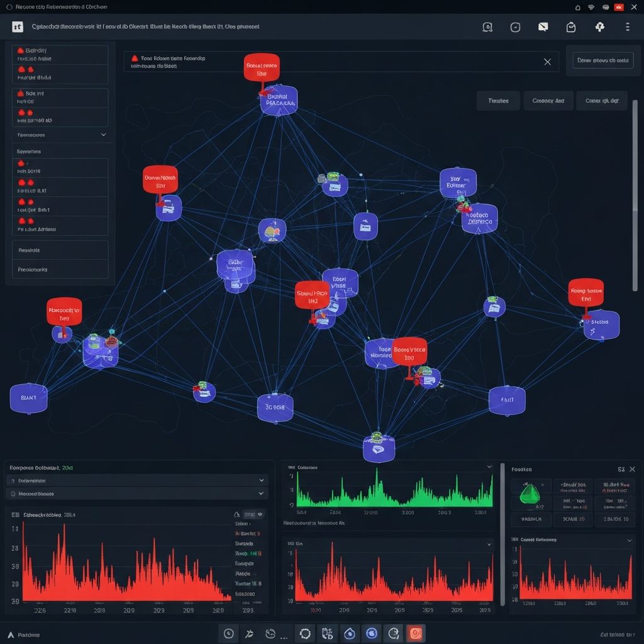Viewport: 644px width, 644px height.
Task: Click the blue "BlANT" node at the graph's left edge
Action: click(x=29, y=398)
